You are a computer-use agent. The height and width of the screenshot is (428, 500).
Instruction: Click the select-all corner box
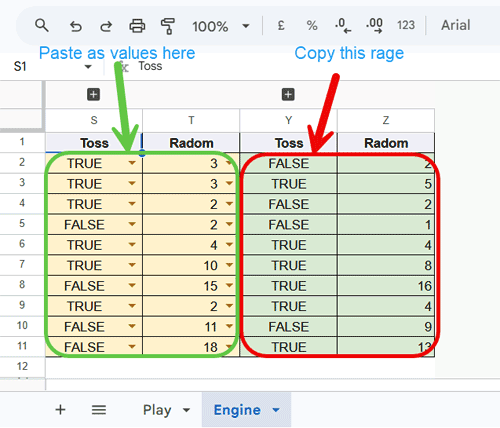pos(21,119)
